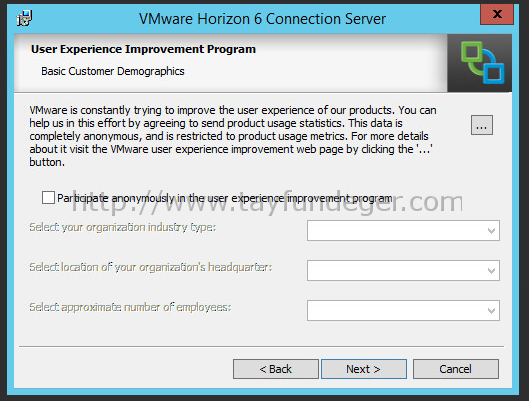
Task: Expand the number of employees dropdown
Action: (403, 310)
